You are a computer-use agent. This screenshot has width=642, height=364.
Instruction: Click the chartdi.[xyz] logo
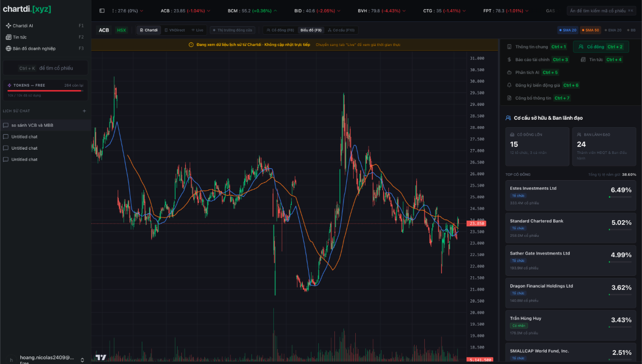pos(27,9)
